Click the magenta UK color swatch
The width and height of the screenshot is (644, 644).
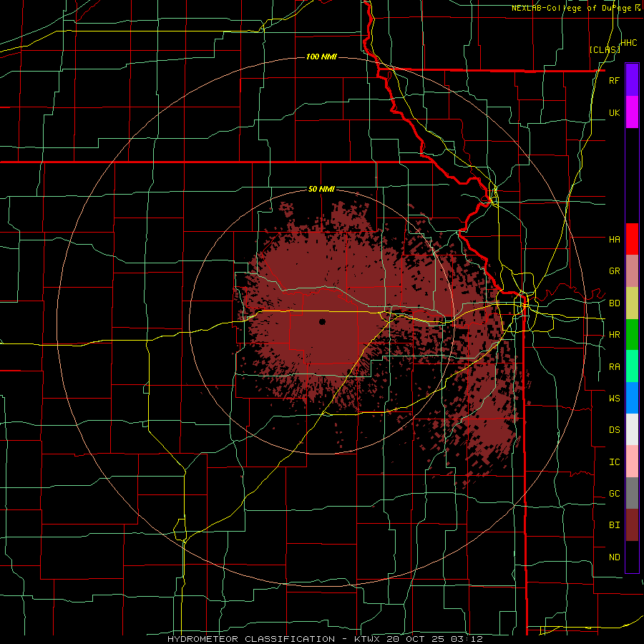pyautogui.click(x=632, y=112)
